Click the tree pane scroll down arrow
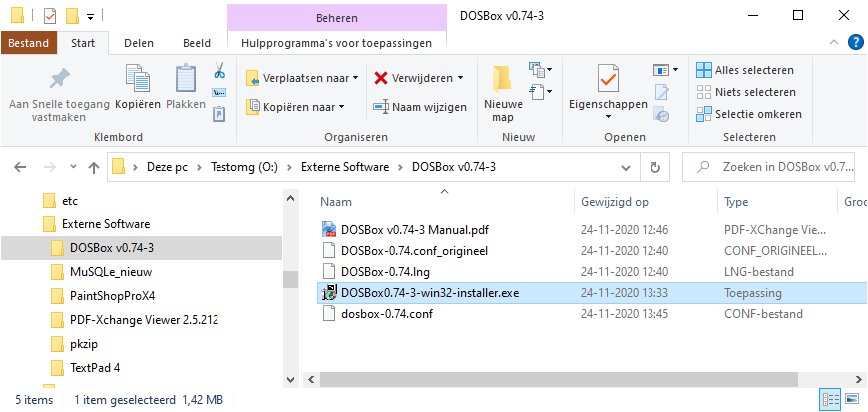Image resolution: width=868 pixels, height=412 pixels. point(290,379)
